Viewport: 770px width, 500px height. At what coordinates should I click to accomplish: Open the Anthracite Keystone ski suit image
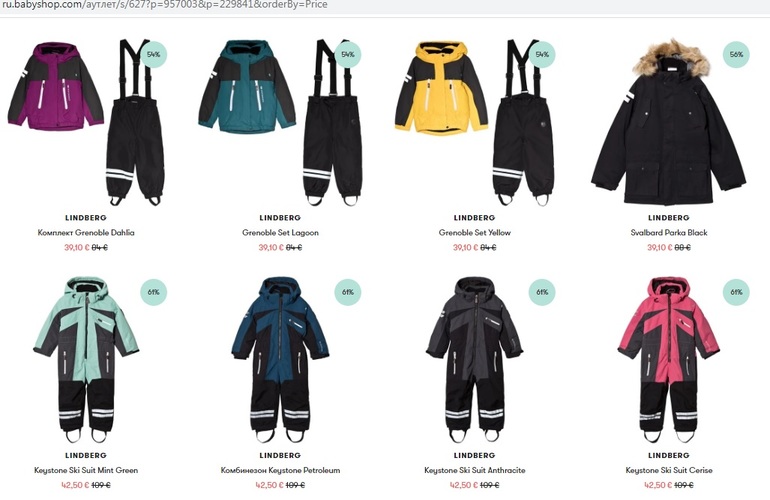(x=475, y=360)
